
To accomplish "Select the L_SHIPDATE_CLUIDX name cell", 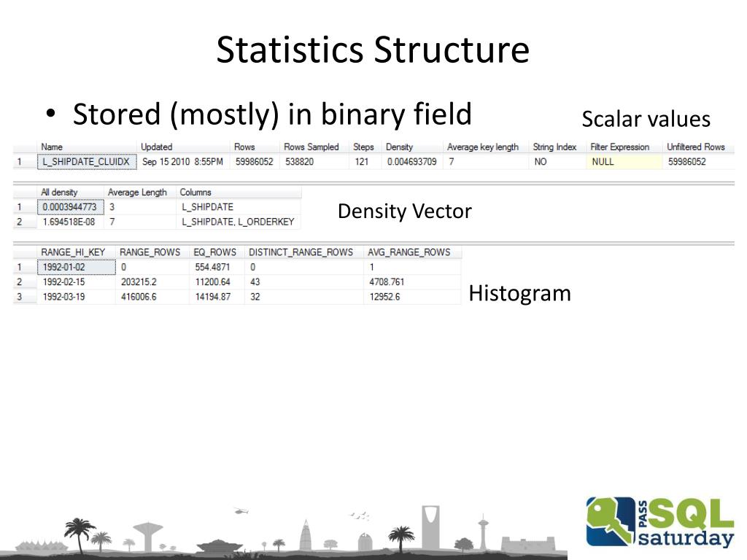I will pyautogui.click(x=87, y=161).
